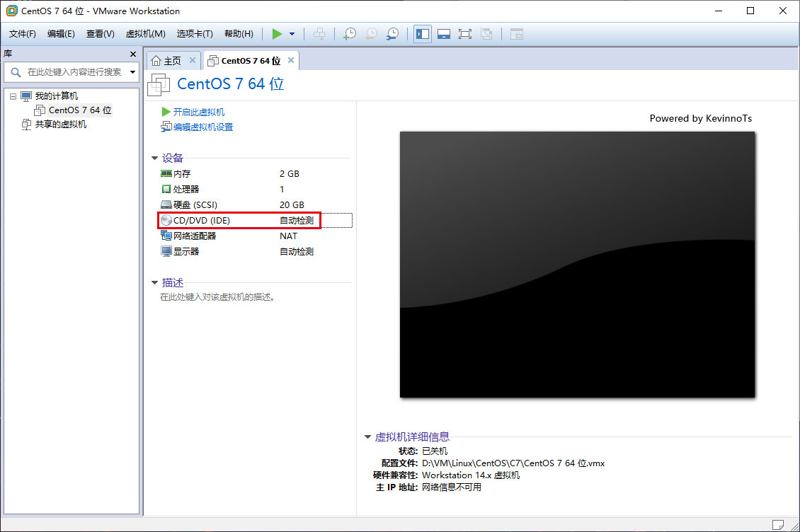This screenshot has width=800, height=532.
Task: Click the green power-on play toolbar icon
Action: (277, 34)
